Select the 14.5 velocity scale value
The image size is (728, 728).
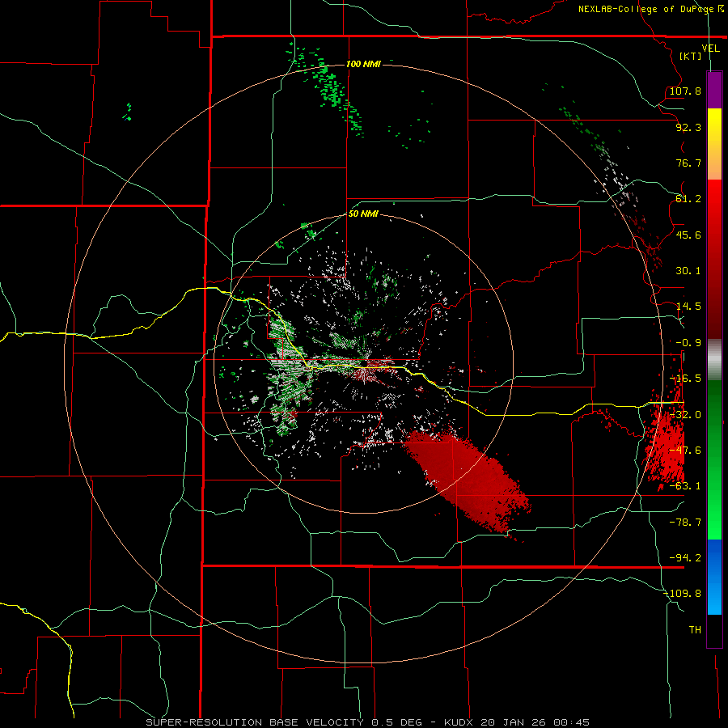click(x=688, y=306)
